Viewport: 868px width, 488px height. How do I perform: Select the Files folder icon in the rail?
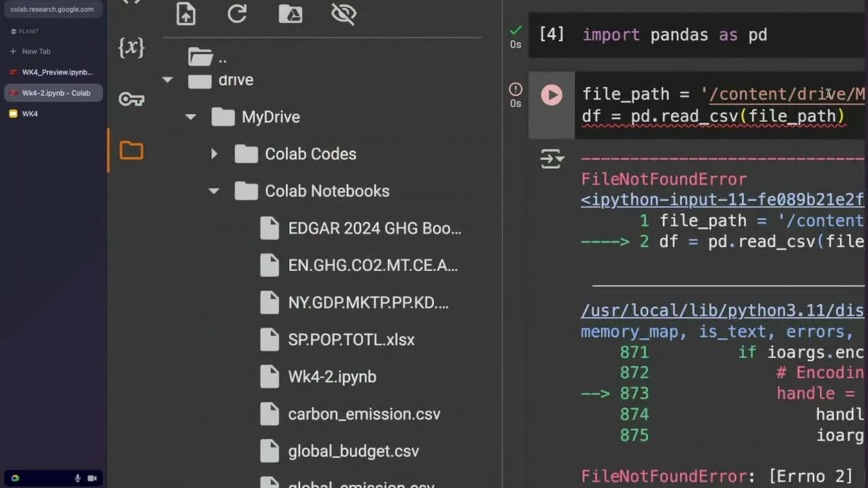131,150
